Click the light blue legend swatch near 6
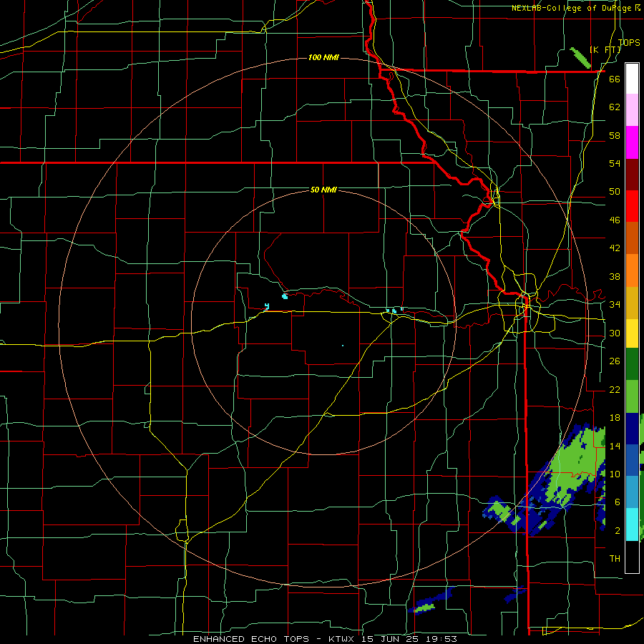Viewport: 644px width, 644px height. pos(632,492)
